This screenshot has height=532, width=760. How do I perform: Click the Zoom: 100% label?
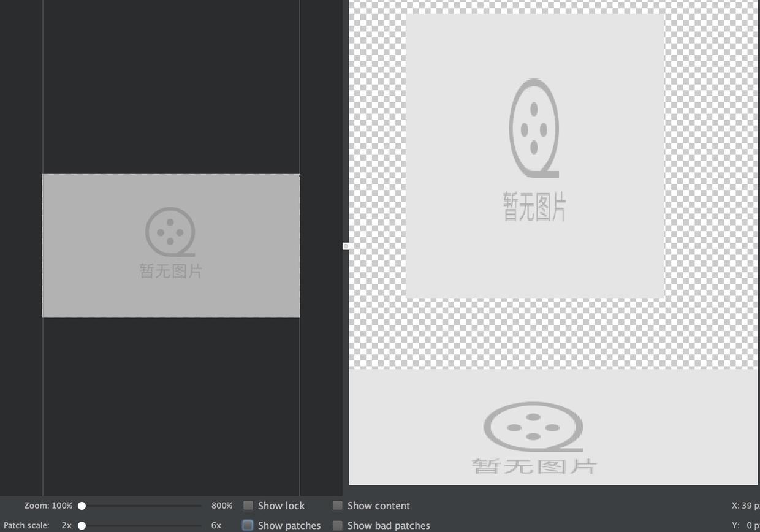point(48,506)
